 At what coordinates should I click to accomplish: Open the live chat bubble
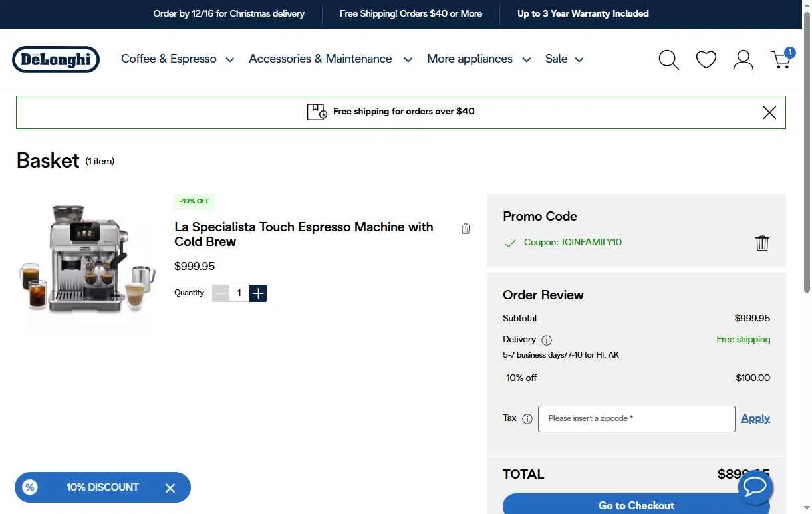pyautogui.click(x=755, y=487)
